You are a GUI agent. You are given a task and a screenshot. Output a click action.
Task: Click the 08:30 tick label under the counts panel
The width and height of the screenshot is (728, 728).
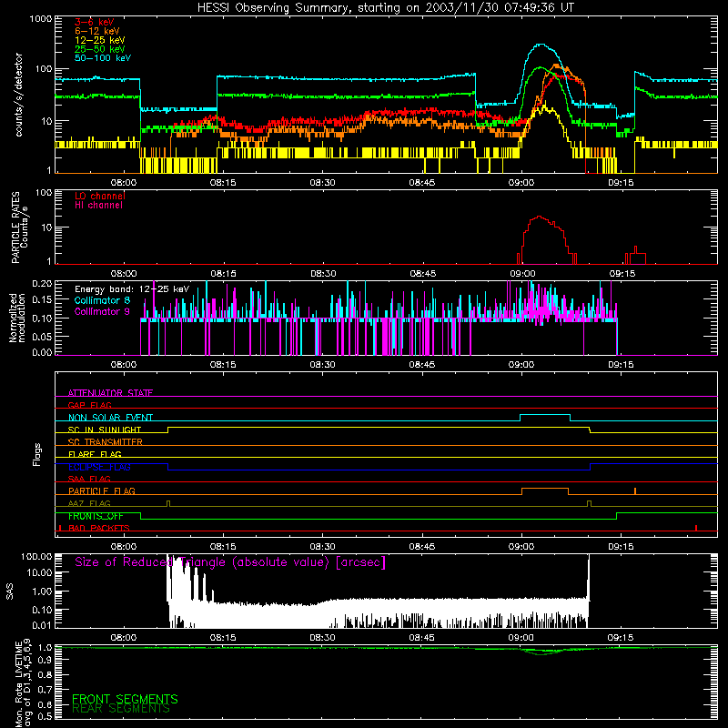pyautogui.click(x=322, y=183)
